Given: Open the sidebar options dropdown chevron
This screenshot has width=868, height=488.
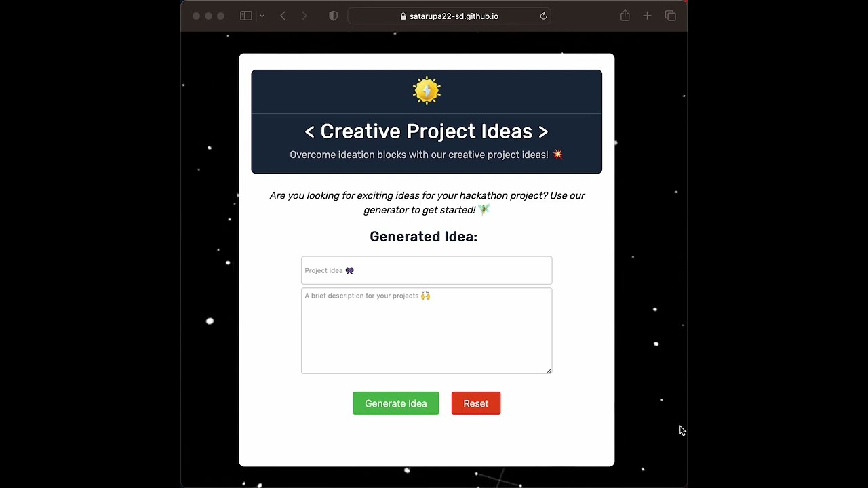Looking at the screenshot, I should pyautogui.click(x=262, y=16).
